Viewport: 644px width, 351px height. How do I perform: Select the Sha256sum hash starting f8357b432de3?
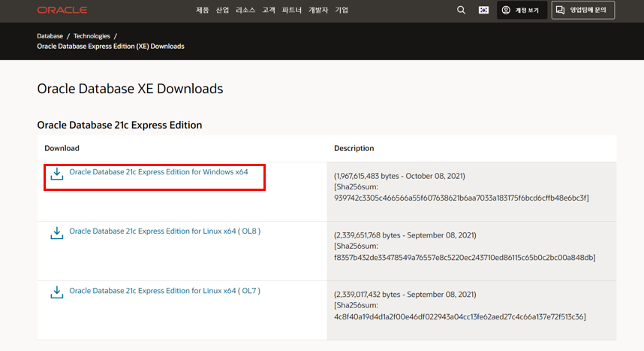[x=465, y=258]
